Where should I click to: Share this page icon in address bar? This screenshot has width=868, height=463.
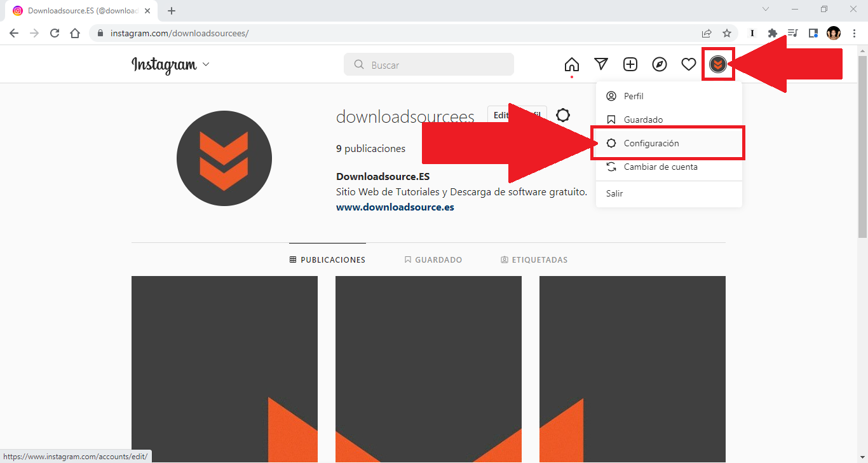tap(707, 33)
